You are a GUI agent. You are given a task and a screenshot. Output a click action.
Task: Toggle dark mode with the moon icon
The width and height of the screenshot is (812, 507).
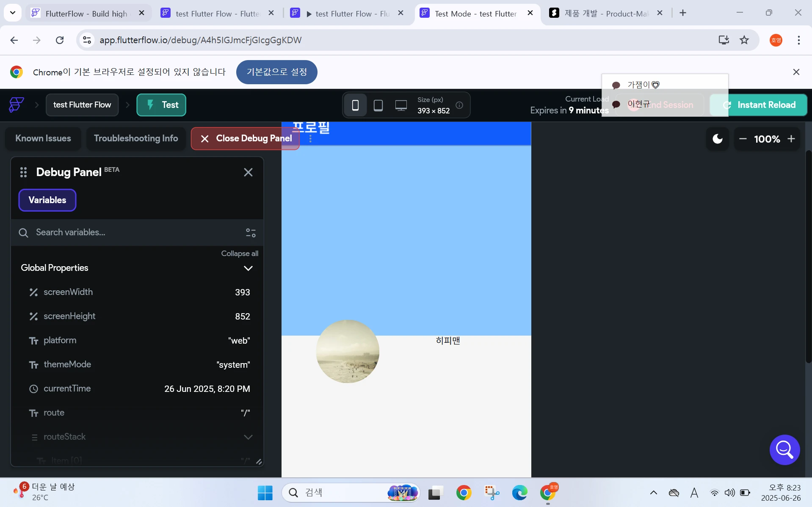click(x=718, y=139)
